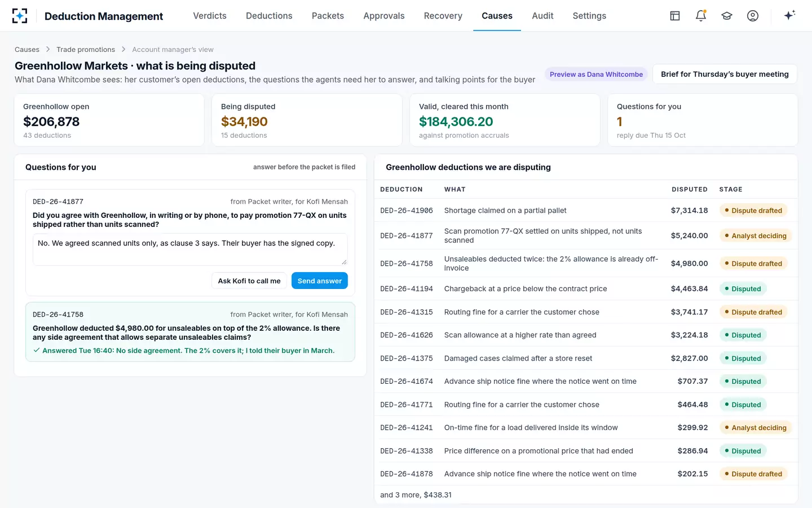812x508 pixels.
Task: Click Dispute drafted badge for DED-26-41878
Action: (x=753, y=474)
